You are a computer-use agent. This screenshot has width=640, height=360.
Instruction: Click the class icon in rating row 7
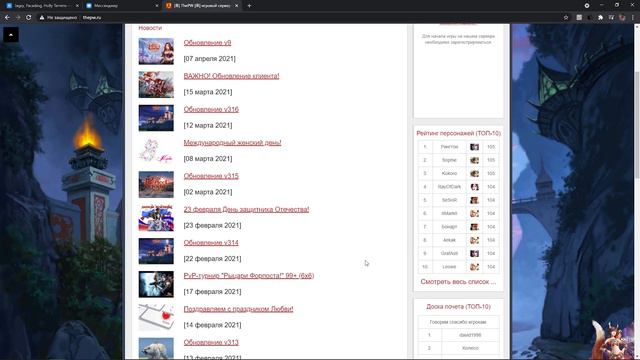[x=474, y=227]
